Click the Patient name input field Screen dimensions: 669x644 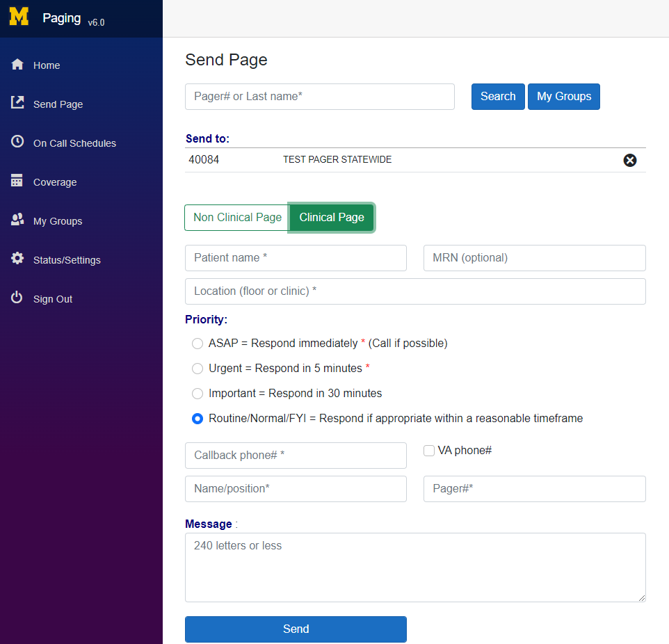click(296, 257)
